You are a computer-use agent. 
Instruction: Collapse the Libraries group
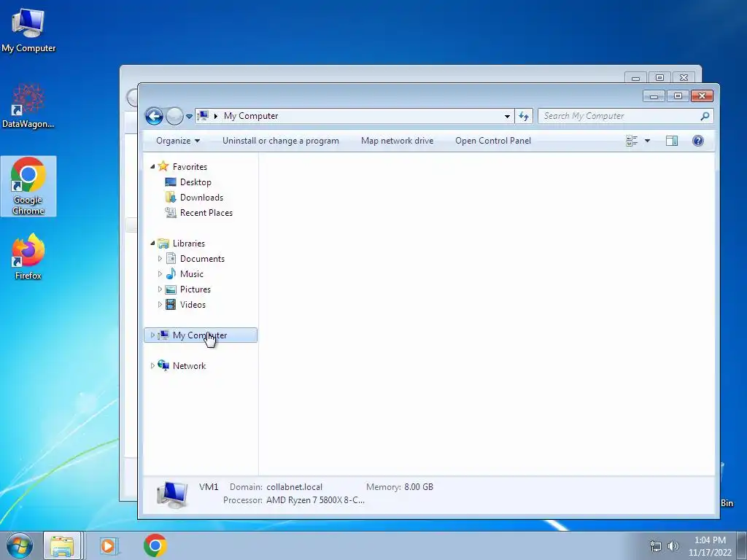point(152,244)
